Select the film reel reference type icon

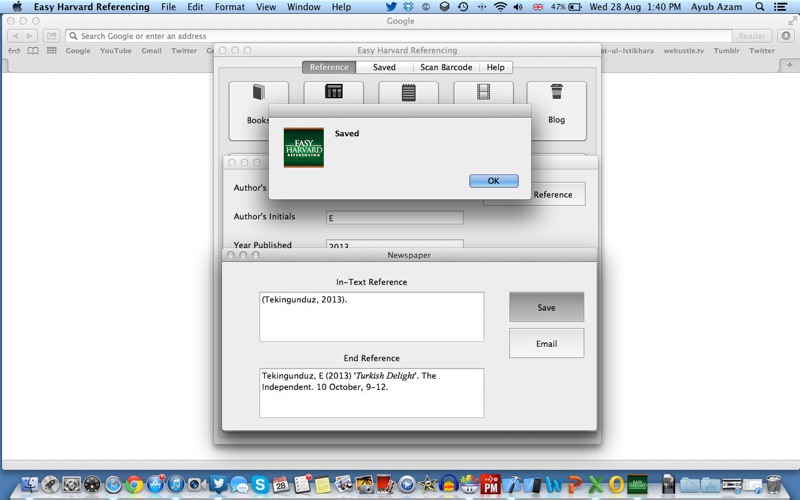coord(483,92)
